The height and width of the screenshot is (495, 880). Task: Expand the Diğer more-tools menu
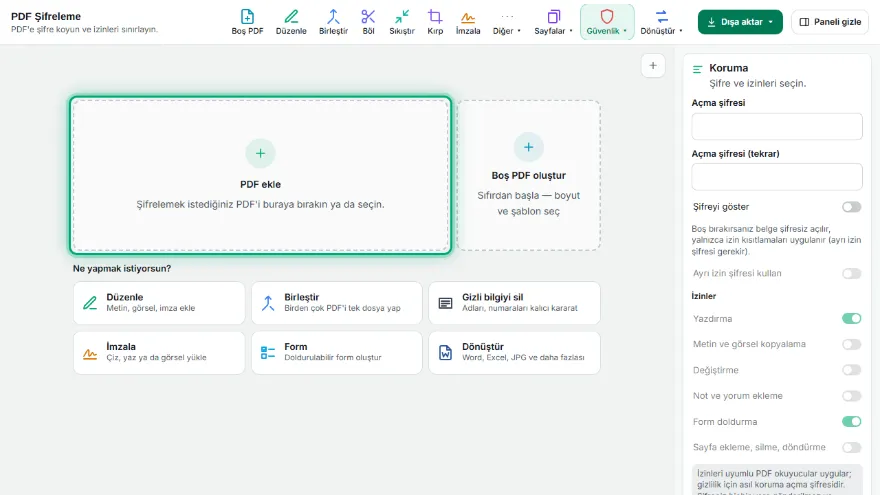coord(507,22)
